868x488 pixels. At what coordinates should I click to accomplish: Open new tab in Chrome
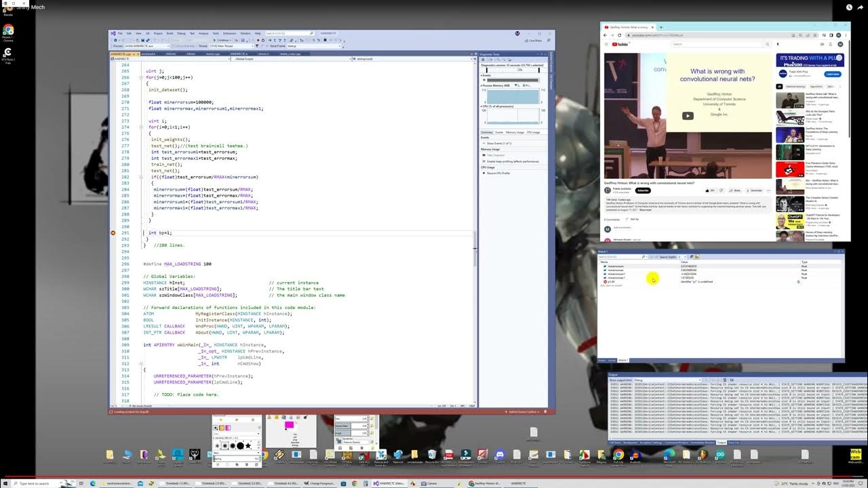[x=661, y=27]
